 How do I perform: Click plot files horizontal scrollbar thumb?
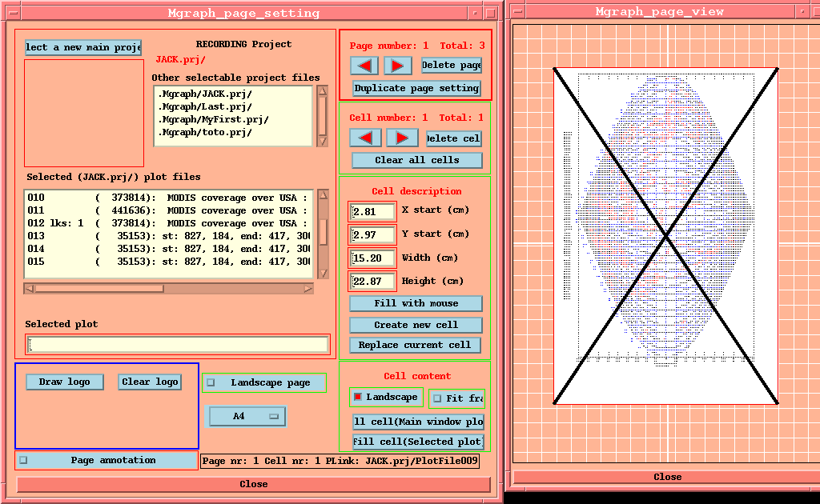99,289
